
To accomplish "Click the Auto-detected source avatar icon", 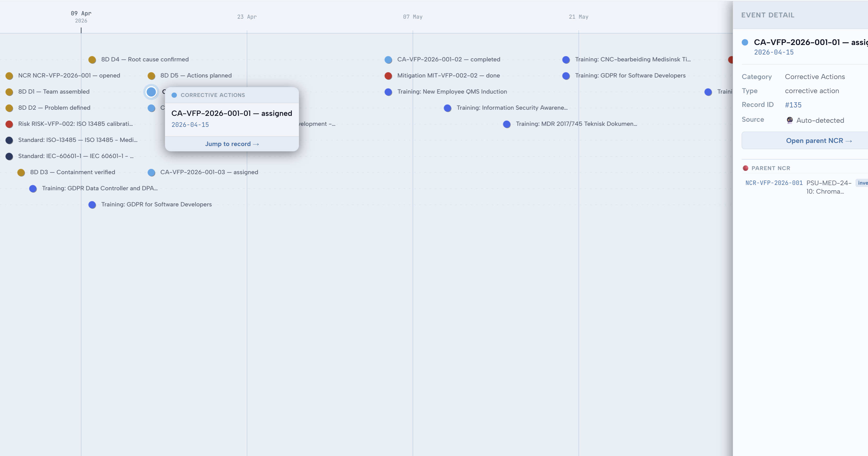I will [790, 120].
